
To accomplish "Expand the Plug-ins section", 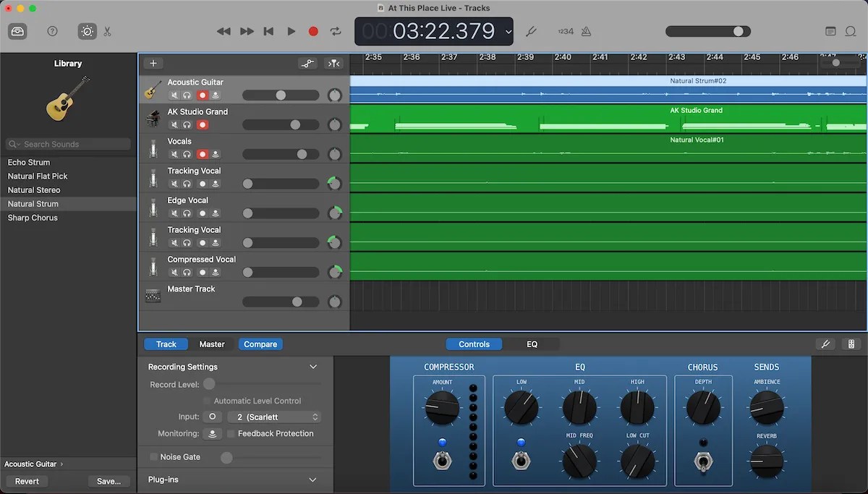I will point(313,480).
